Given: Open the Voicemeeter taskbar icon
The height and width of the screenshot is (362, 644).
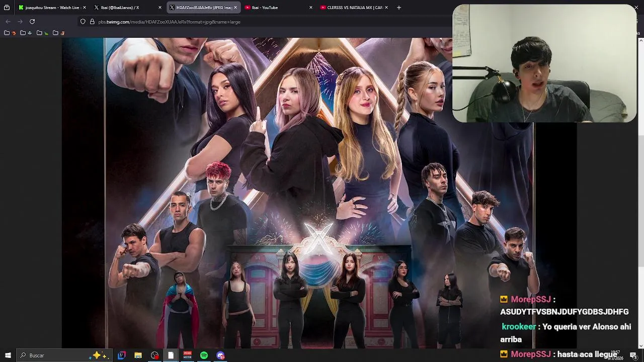Looking at the screenshot, I should tap(188, 355).
